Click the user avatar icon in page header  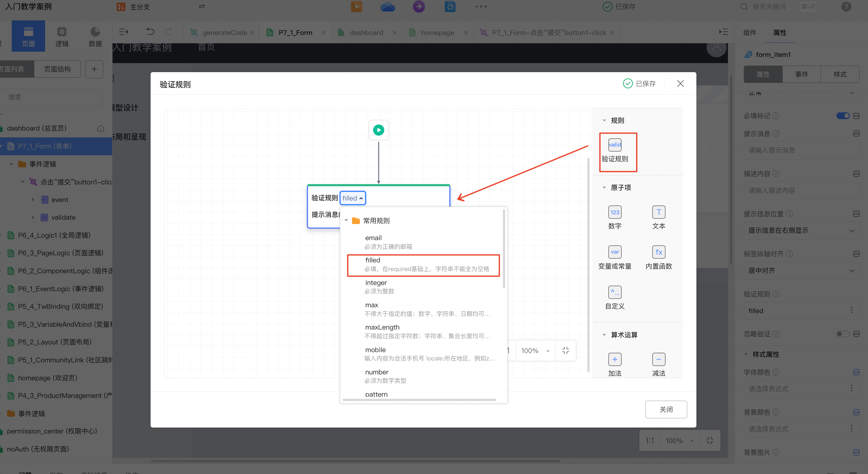tap(716, 48)
